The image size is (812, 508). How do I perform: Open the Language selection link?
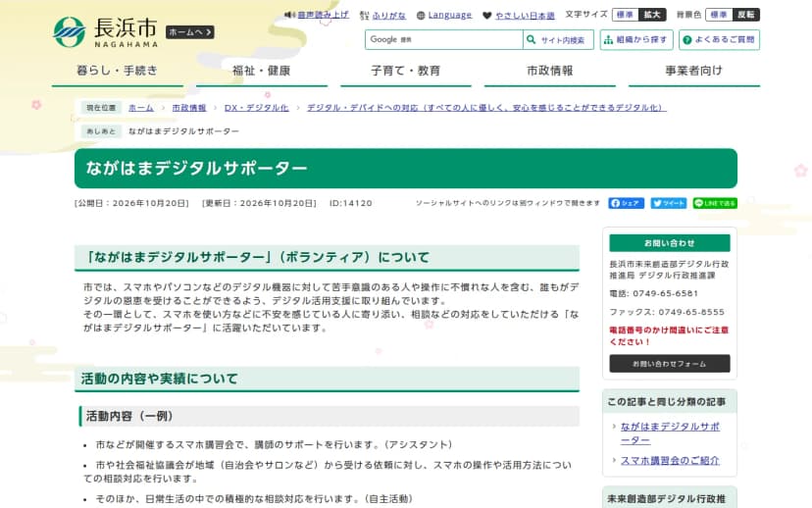[x=449, y=15]
